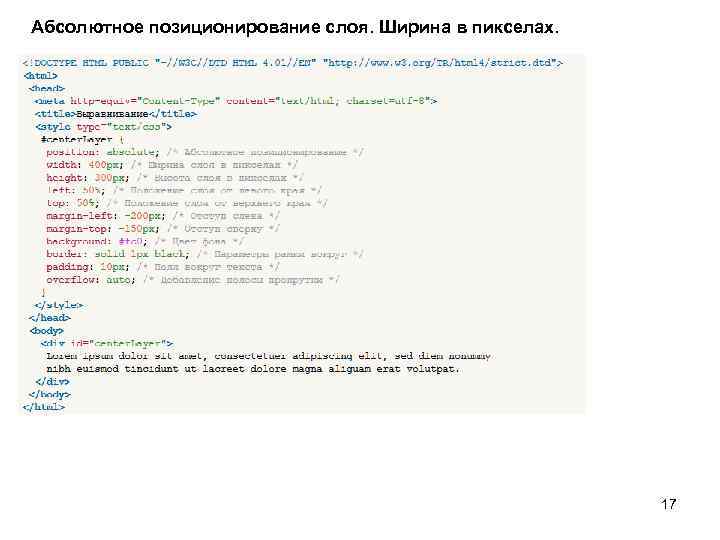Screen dimensions: 720x540
Task: Click the closing </body> tag
Action: pos(50,394)
